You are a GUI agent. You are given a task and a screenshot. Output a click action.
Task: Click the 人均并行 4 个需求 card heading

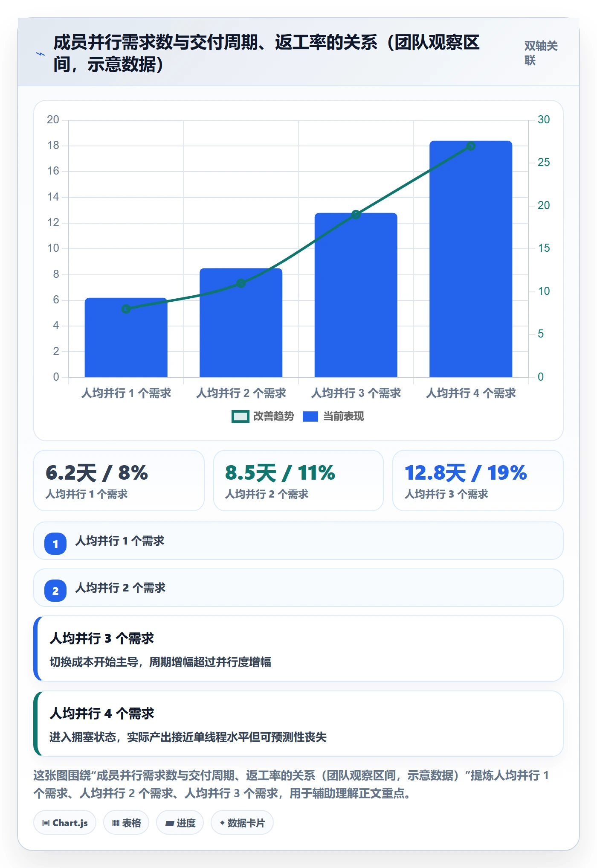[x=102, y=714]
